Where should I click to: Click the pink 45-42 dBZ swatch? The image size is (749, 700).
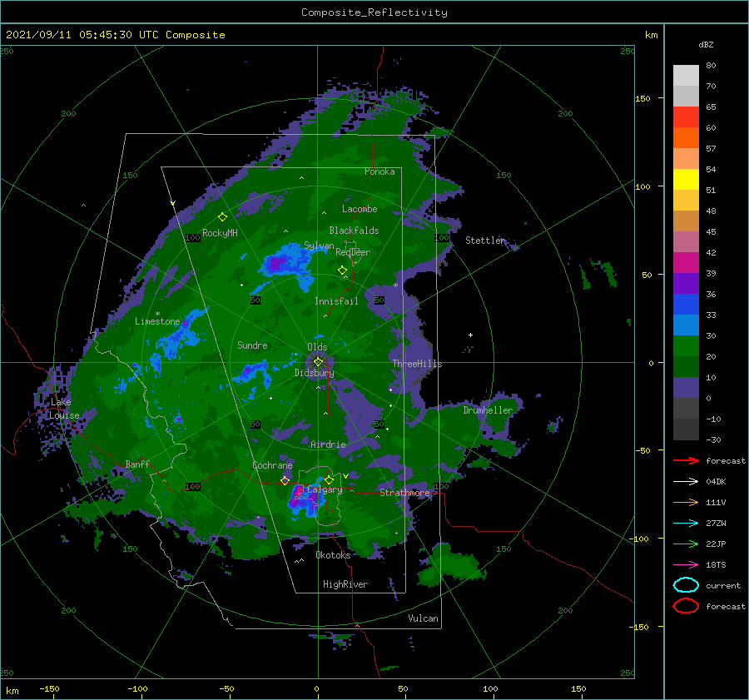tap(686, 242)
